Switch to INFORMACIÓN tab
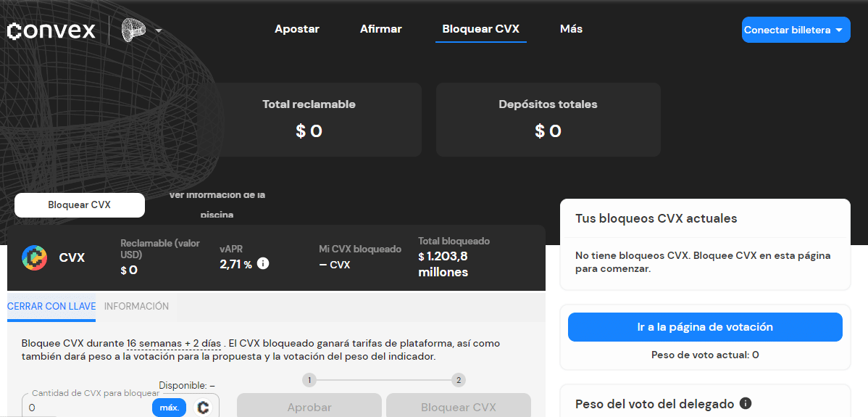Viewport: 868px width, 417px height. tap(137, 307)
